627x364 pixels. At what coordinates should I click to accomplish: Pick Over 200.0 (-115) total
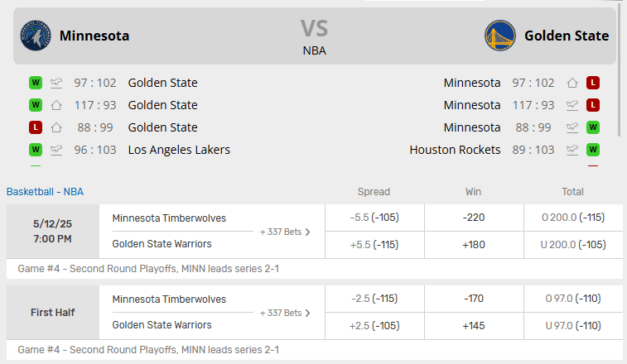coord(573,218)
